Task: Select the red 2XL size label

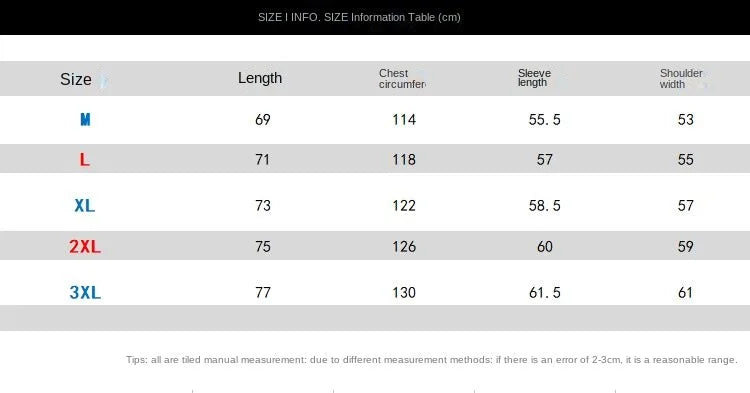Action: pyautogui.click(x=85, y=246)
